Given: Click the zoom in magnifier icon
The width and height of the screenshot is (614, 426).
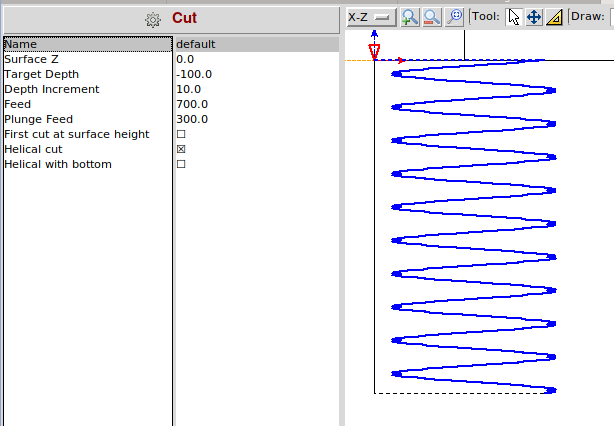Looking at the screenshot, I should (410, 17).
